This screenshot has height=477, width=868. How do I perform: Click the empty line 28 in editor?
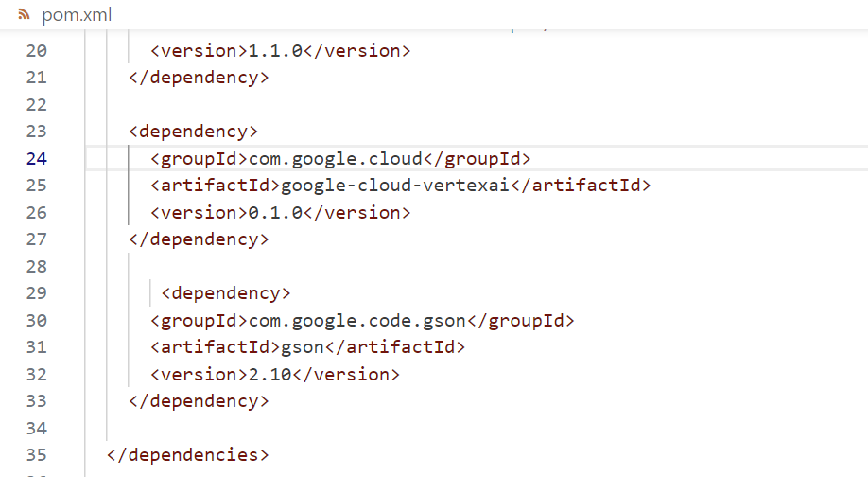[378, 267]
